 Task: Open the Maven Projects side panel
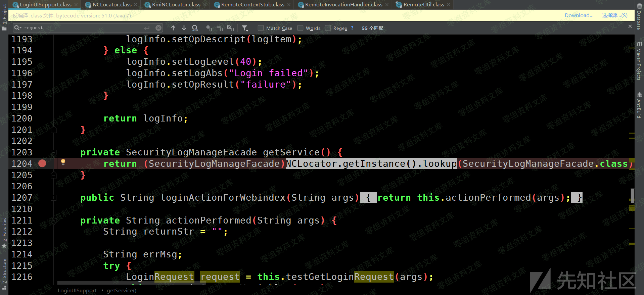tap(639, 62)
